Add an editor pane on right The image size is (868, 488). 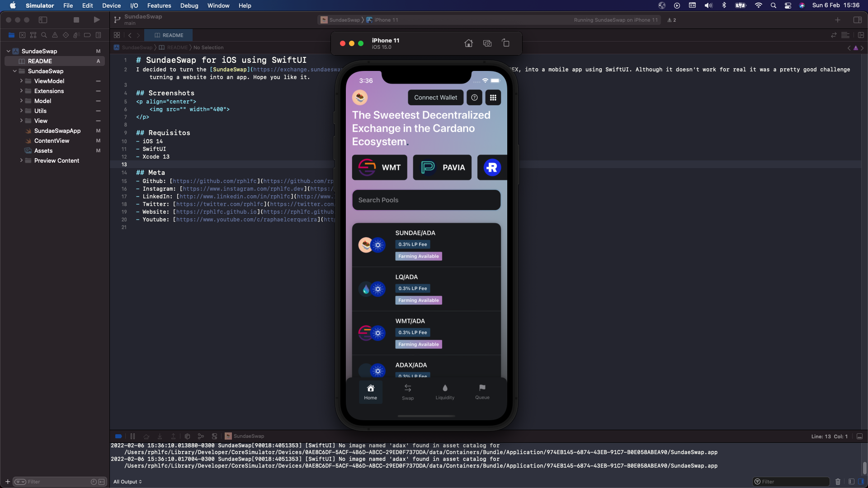[x=861, y=35]
